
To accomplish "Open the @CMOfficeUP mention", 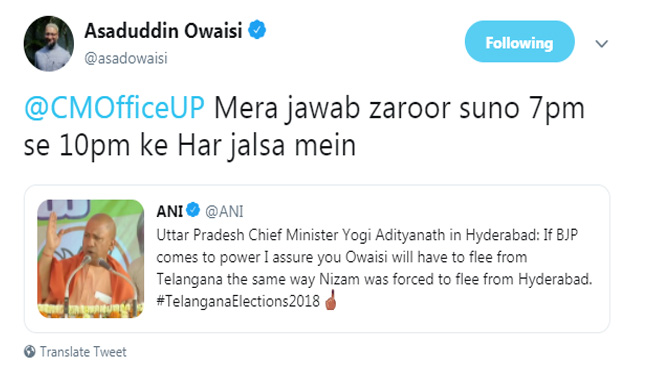I will pyautogui.click(x=114, y=108).
